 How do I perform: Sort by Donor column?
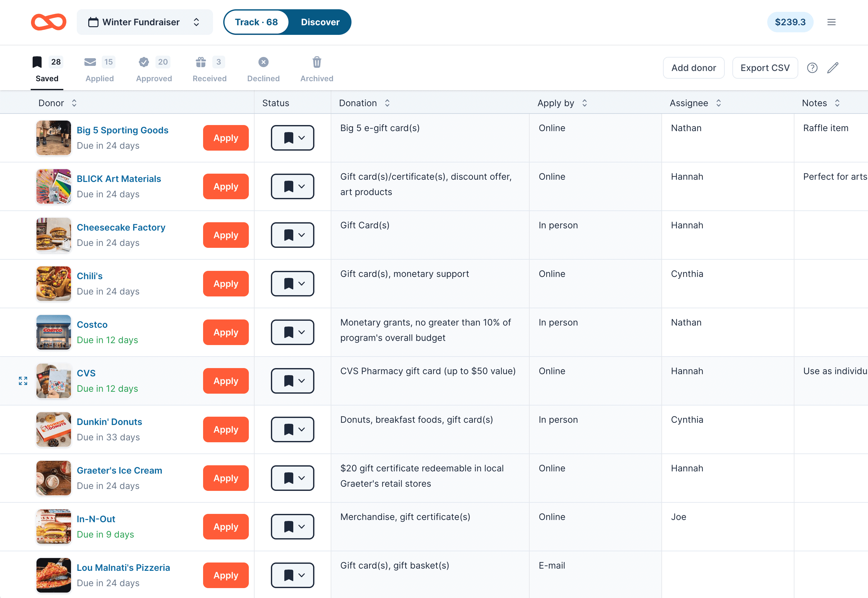(x=74, y=103)
